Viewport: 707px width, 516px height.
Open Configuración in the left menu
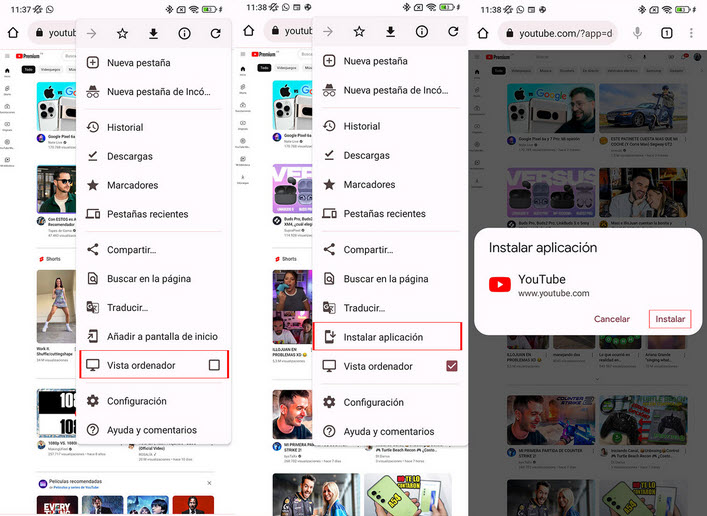154,401
